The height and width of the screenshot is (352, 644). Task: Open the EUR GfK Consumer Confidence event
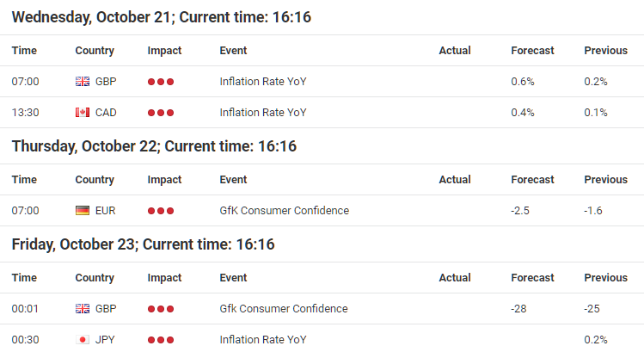pyautogui.click(x=285, y=211)
